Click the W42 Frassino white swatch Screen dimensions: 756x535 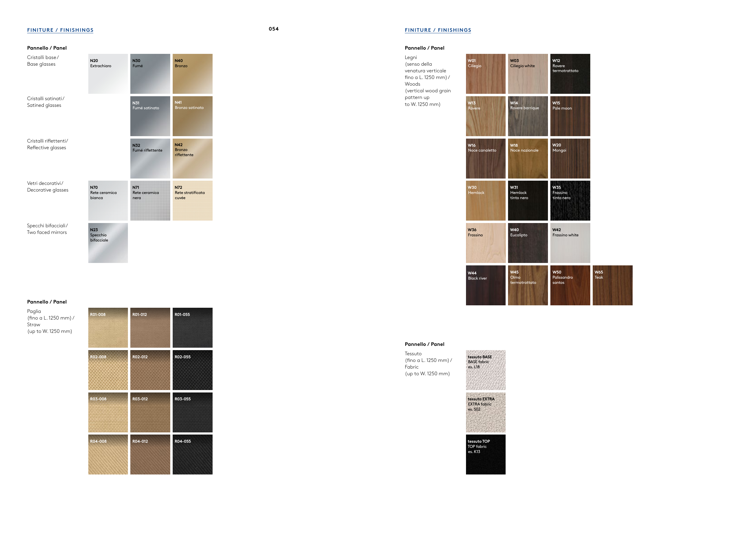pos(570,243)
